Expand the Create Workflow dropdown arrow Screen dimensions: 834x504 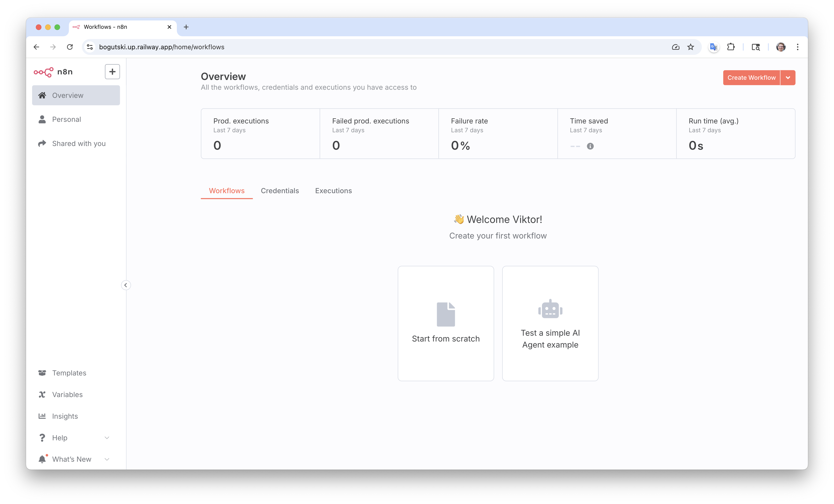pos(788,78)
